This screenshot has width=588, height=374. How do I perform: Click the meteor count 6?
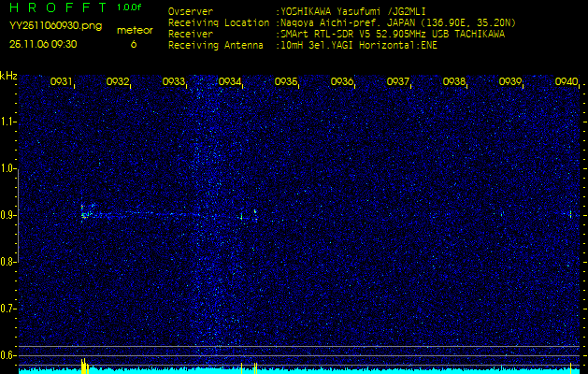coord(134,44)
